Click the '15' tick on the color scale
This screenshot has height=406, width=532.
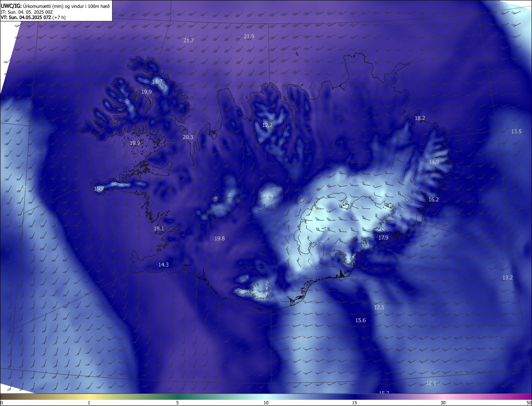pos(355,403)
